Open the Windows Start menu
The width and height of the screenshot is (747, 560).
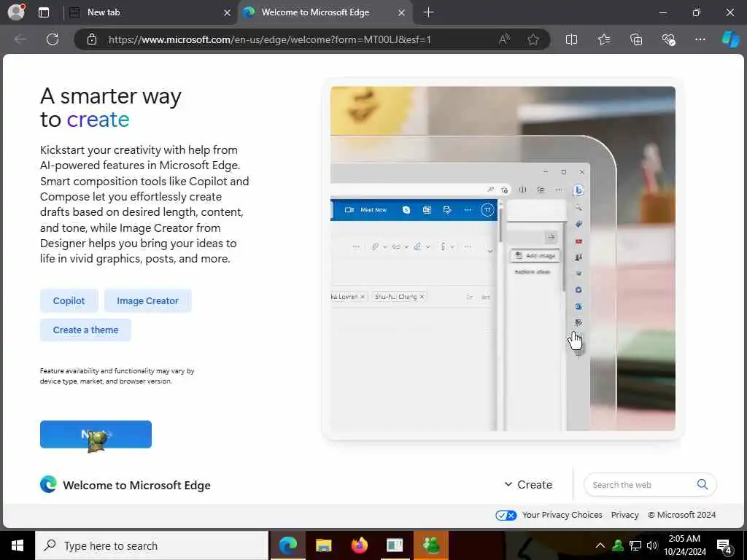(18, 545)
